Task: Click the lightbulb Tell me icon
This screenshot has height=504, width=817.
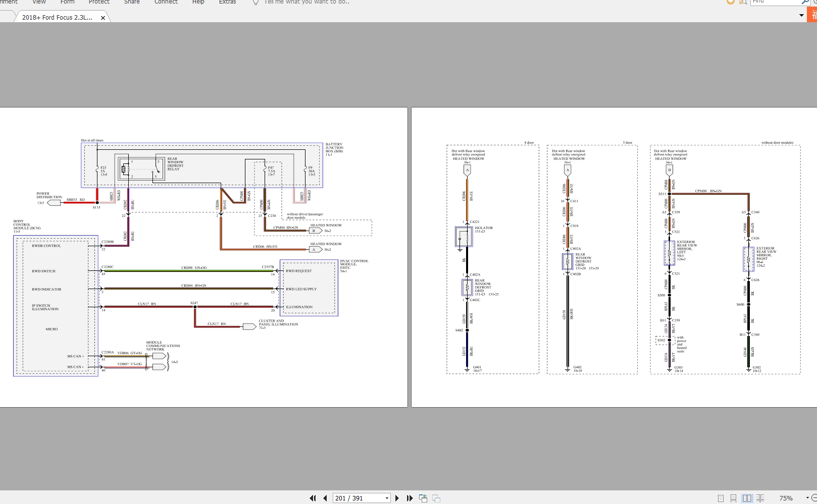Action: click(256, 2)
